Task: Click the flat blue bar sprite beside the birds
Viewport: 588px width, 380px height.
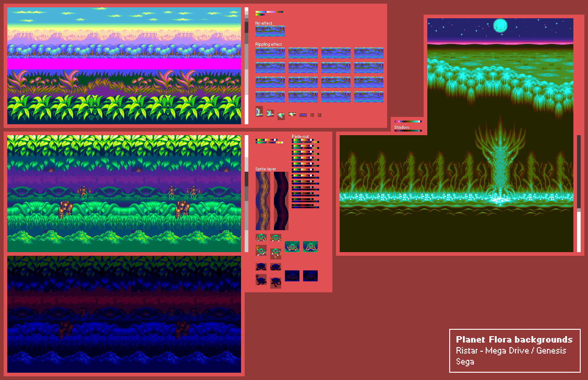Action: pyautogui.click(x=303, y=115)
